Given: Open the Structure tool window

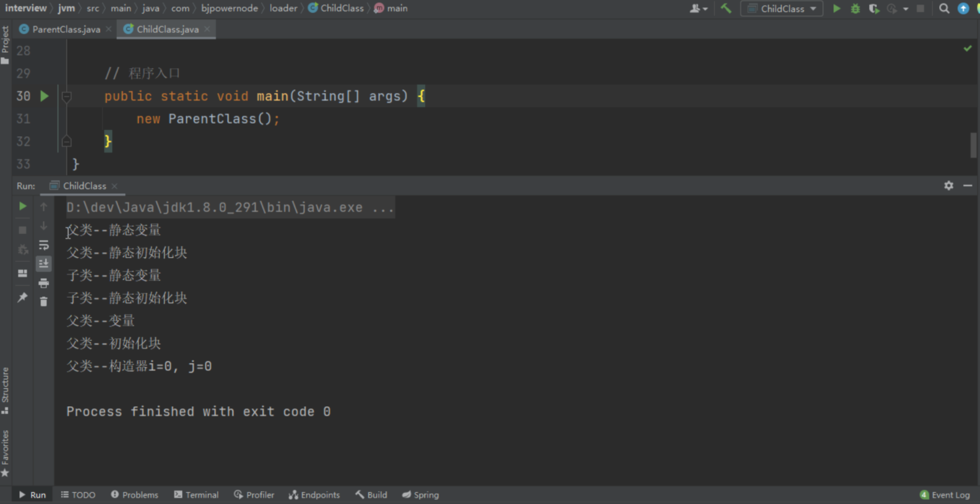Looking at the screenshot, I should [5, 391].
